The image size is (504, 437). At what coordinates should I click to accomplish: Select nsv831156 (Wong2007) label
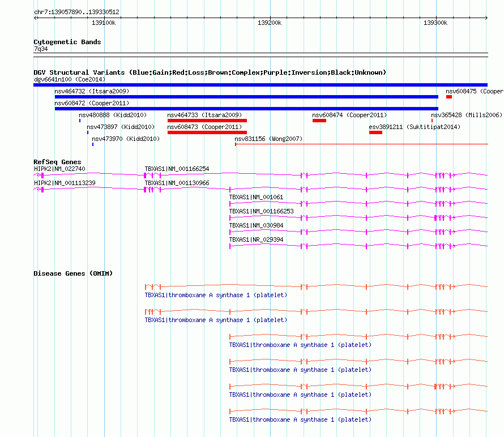point(268,139)
